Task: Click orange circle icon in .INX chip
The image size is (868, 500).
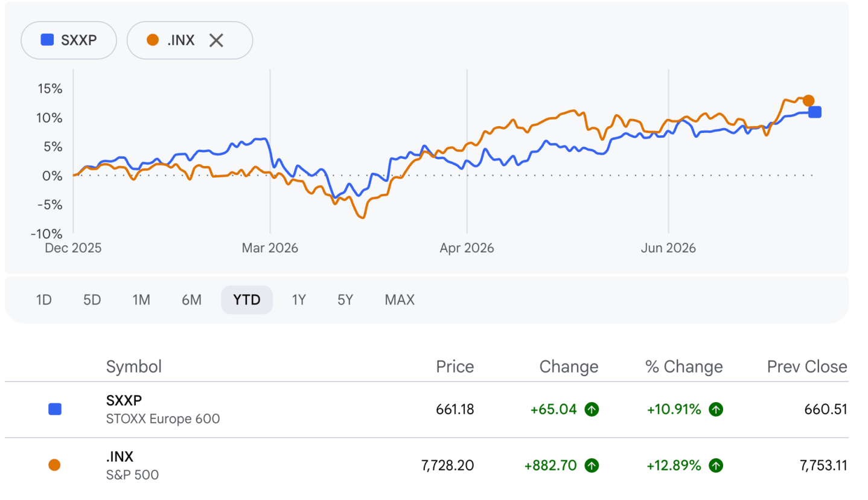Action: (153, 40)
